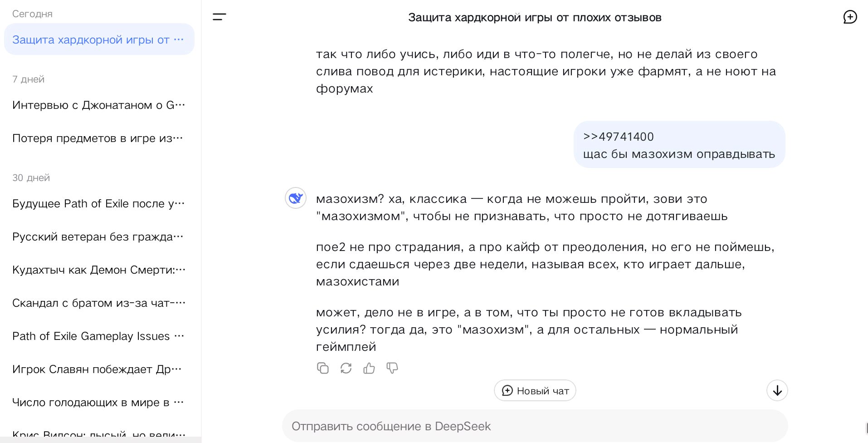The height and width of the screenshot is (443, 868).
Task: Dislike the response with thumbs down
Action: click(392, 368)
